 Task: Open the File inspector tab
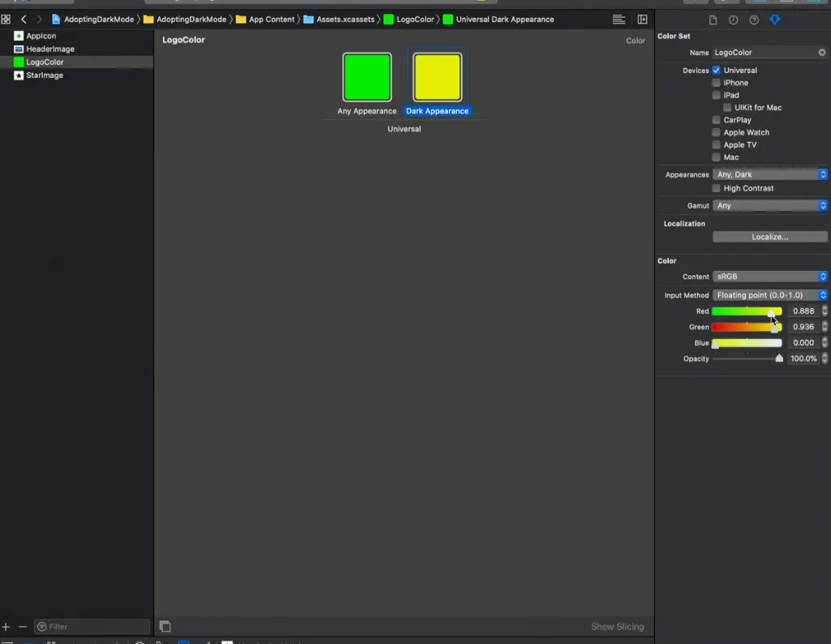pos(713,20)
